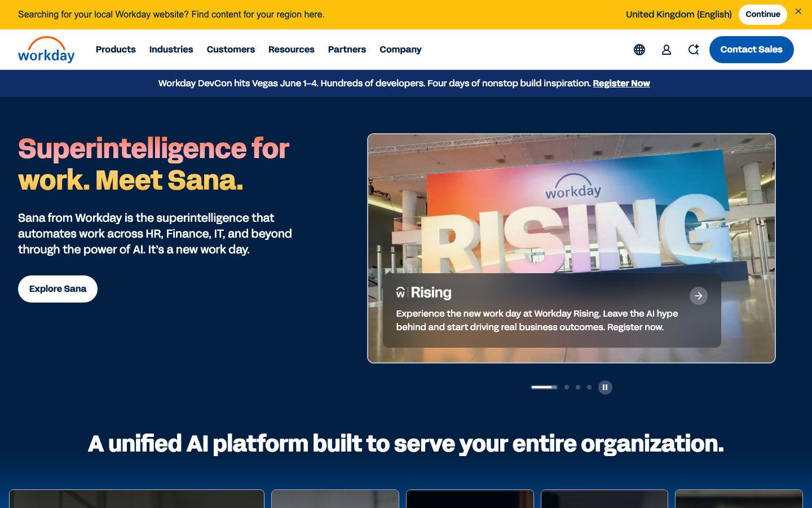Click the "unified AI platform" heading

[406, 444]
